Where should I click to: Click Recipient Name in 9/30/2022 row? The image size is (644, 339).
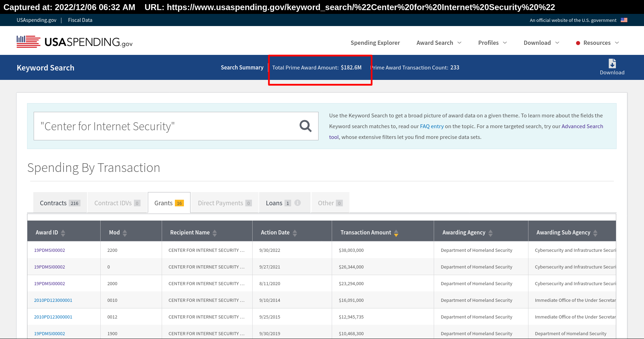(206, 250)
